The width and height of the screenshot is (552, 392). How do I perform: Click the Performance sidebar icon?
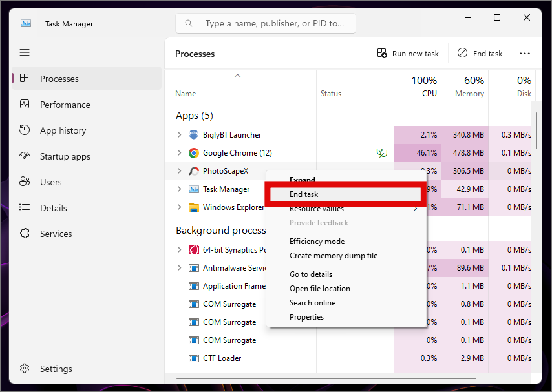[25, 104]
